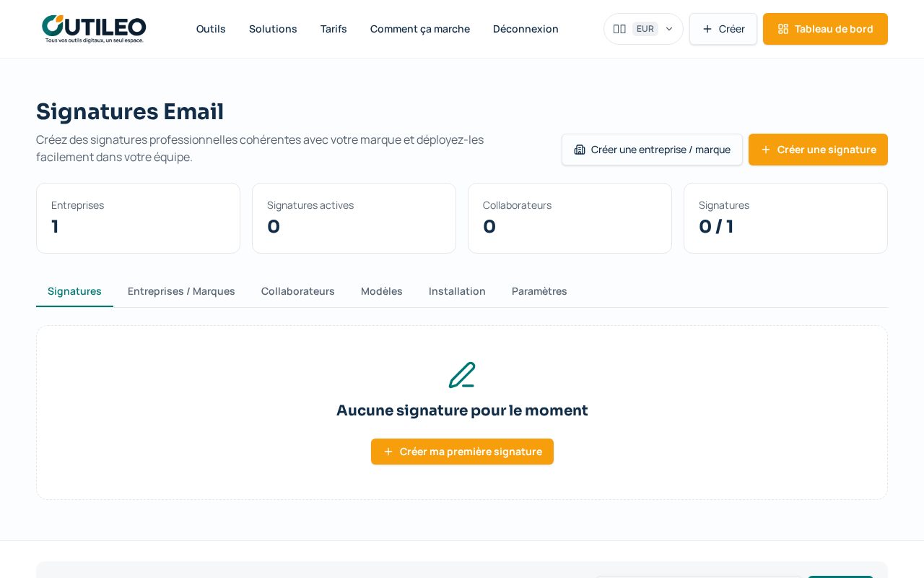
Task: Open the Installation tab
Action: point(457,291)
